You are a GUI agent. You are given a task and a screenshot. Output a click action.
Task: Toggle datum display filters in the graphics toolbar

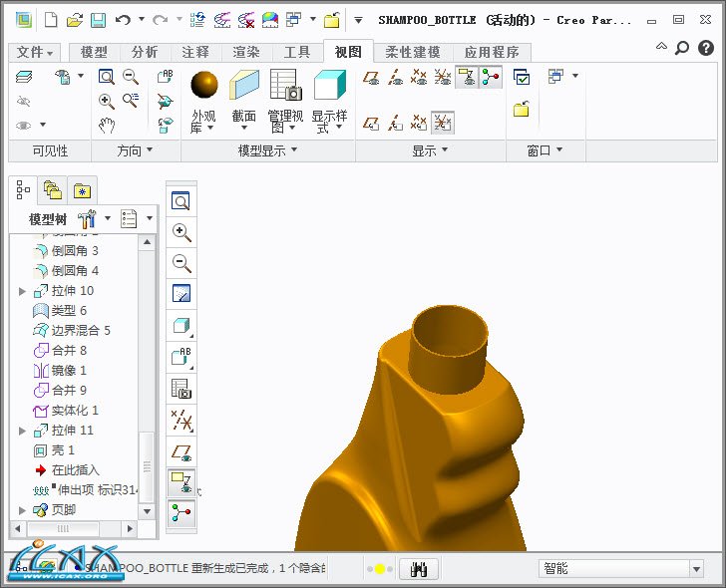181,420
